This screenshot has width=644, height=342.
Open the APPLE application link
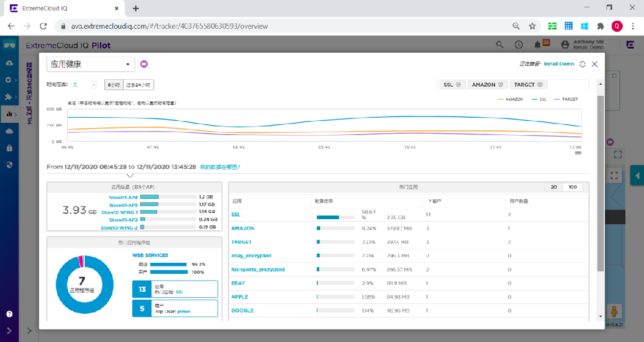(x=240, y=297)
